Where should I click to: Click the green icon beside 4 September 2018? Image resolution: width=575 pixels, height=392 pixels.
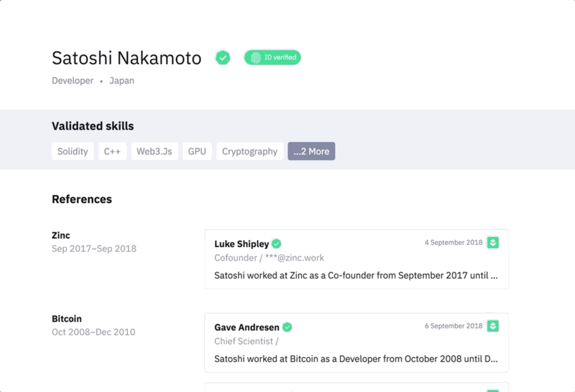(493, 242)
